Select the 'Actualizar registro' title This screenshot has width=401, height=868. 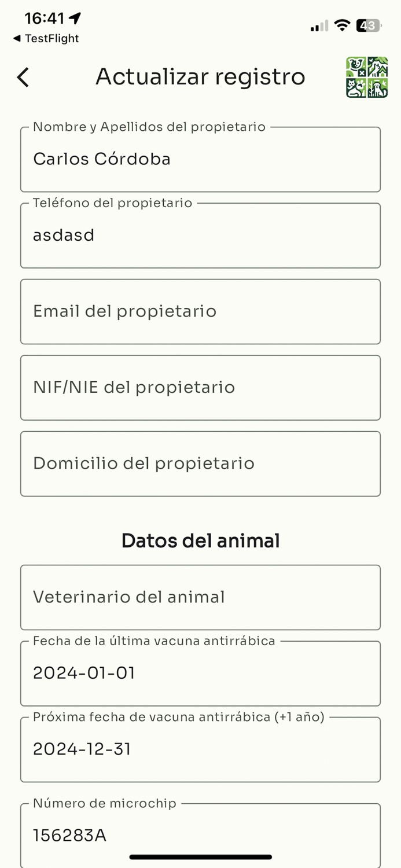[201, 76]
